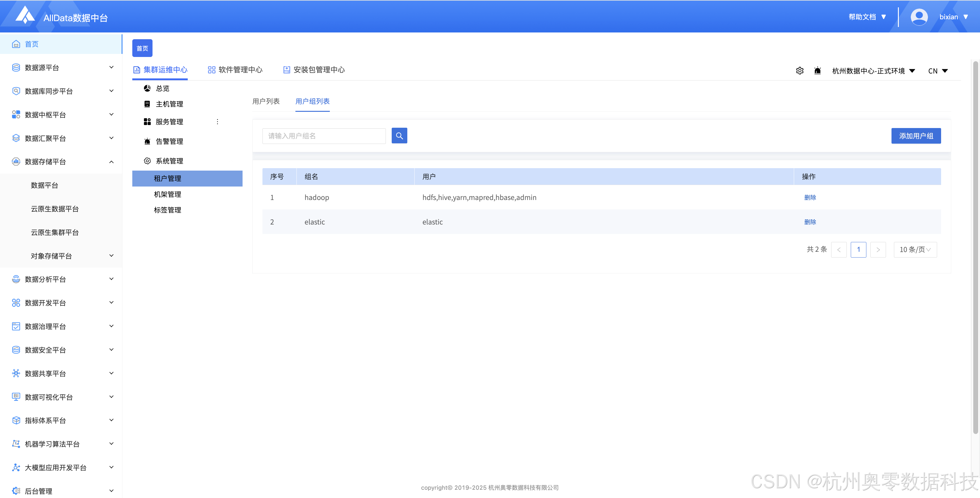Screen dimensions: 980x498
Task: Click the user group name search field
Action: coord(324,136)
